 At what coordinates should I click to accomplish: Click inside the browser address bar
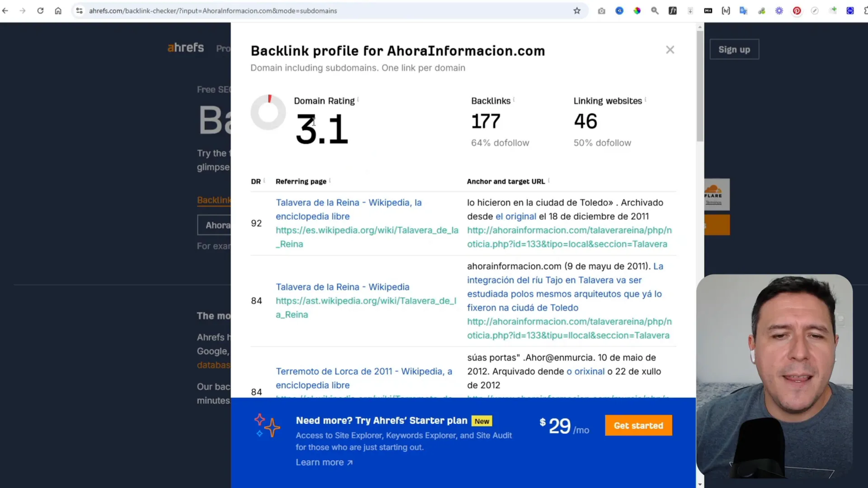coord(217,10)
